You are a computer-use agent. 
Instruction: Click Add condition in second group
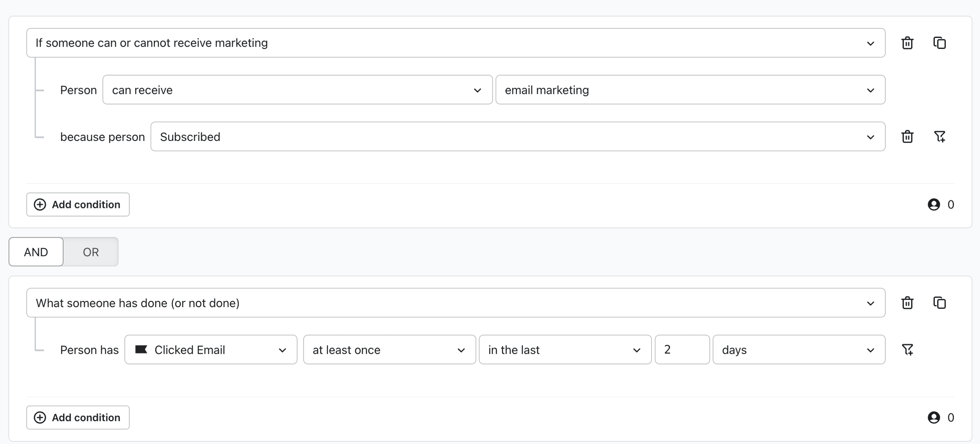(x=78, y=417)
